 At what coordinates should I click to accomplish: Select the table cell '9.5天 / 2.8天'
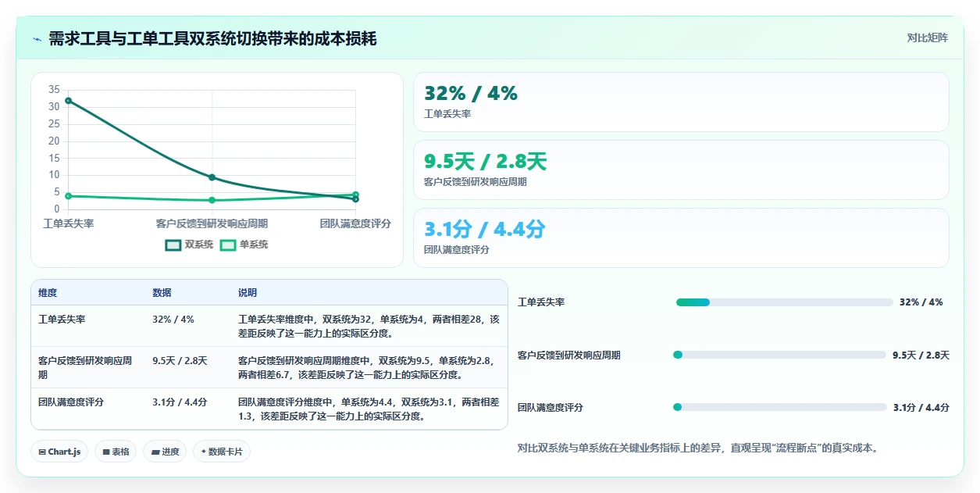pyautogui.click(x=180, y=361)
